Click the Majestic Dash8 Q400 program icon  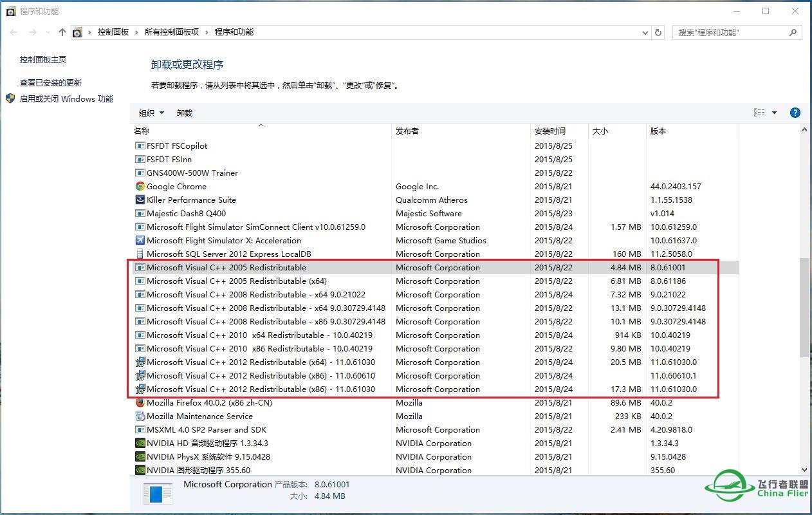point(140,213)
